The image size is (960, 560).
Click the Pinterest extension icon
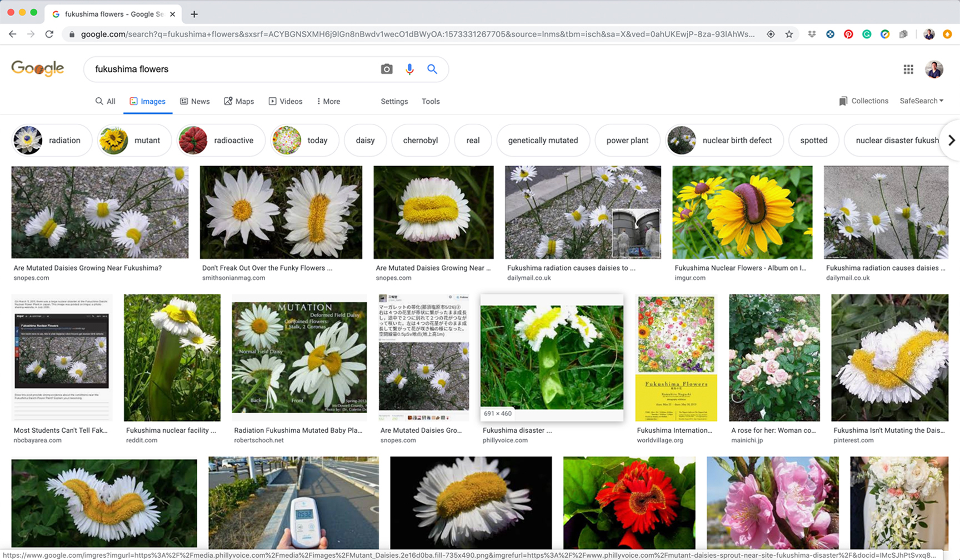tap(848, 34)
